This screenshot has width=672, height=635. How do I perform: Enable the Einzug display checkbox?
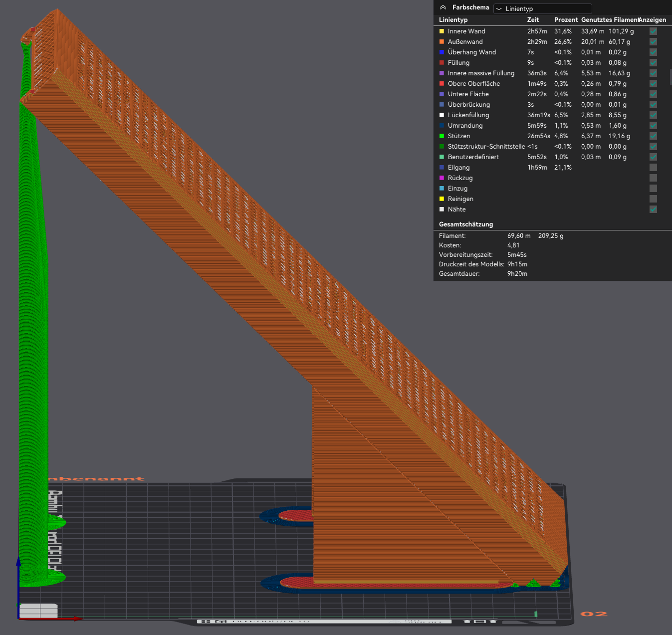653,189
